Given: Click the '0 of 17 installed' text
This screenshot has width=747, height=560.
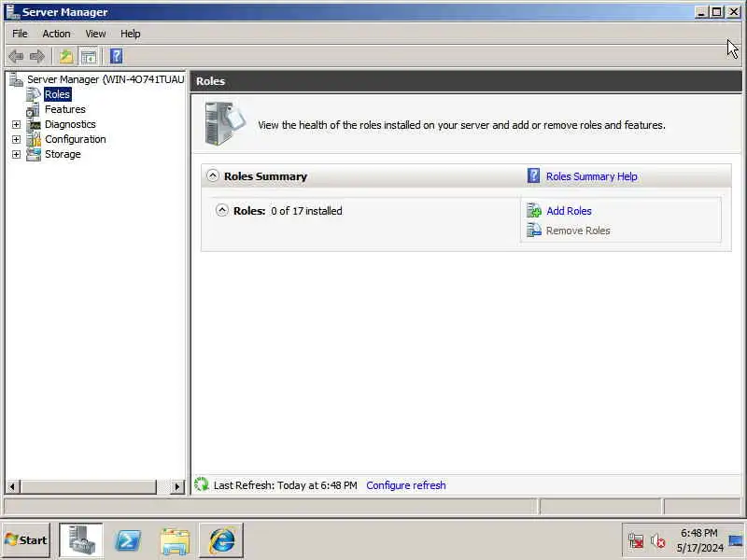Looking at the screenshot, I should tap(306, 211).
